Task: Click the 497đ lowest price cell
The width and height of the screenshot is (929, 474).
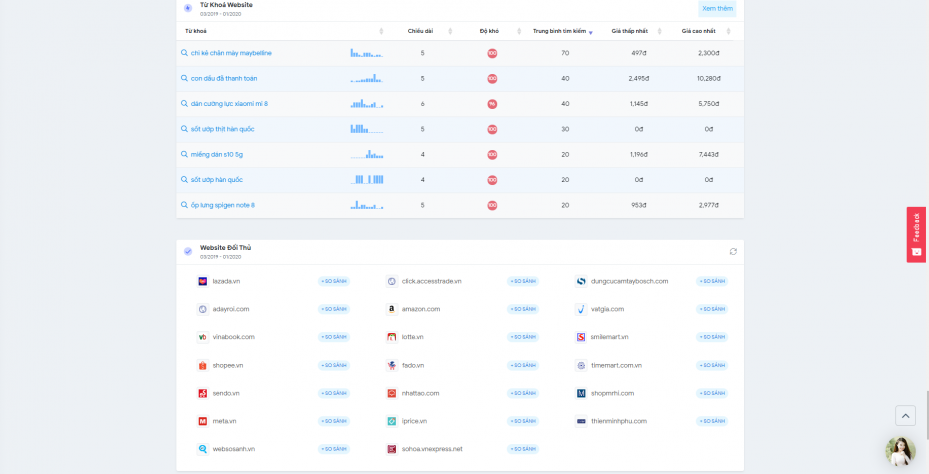Action: click(639, 53)
